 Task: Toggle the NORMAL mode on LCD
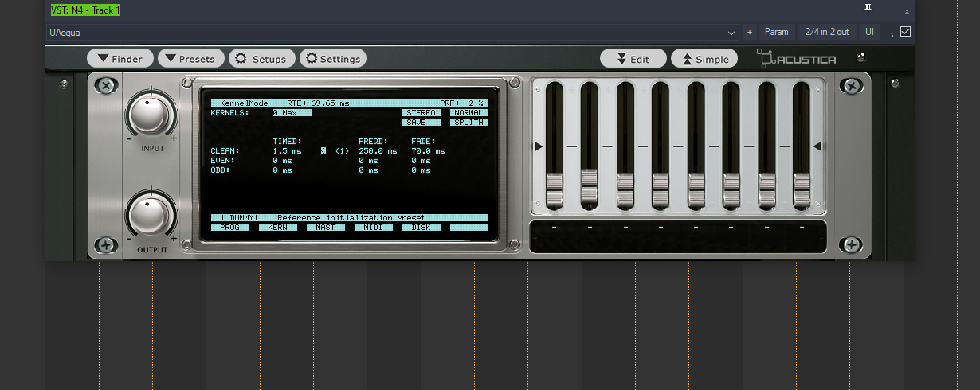pyautogui.click(x=468, y=113)
